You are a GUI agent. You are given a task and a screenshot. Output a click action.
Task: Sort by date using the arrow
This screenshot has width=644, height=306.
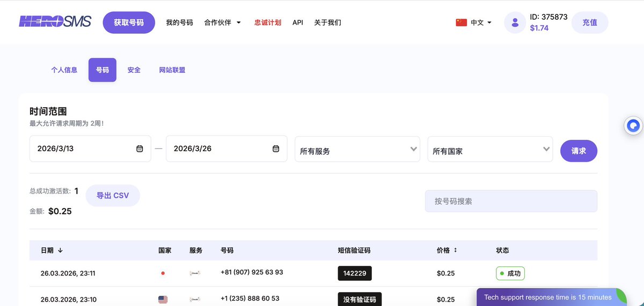60,250
